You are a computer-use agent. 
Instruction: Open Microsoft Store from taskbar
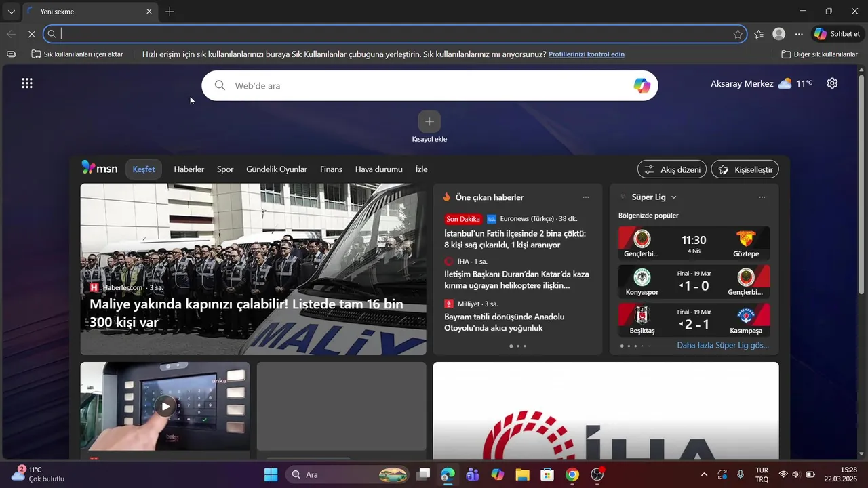click(x=547, y=474)
